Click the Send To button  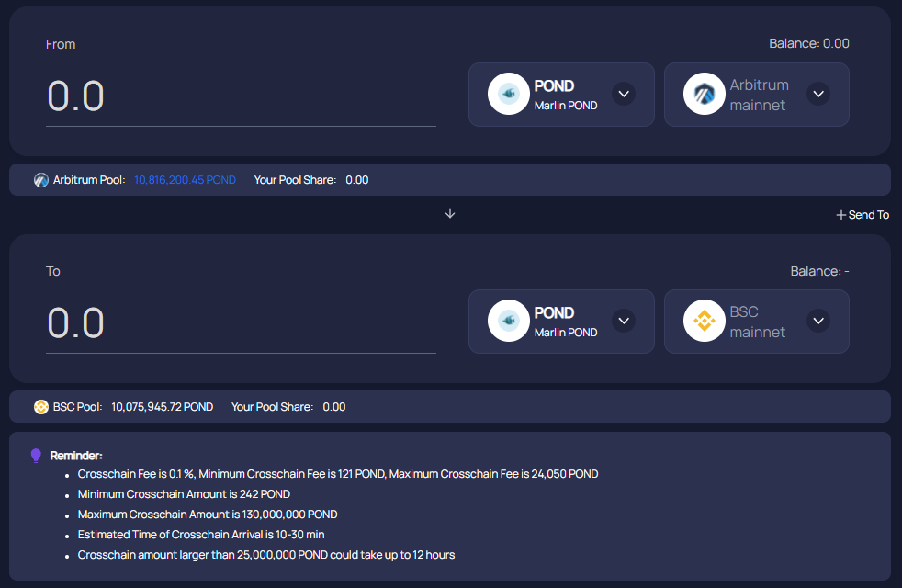pyautogui.click(x=863, y=215)
